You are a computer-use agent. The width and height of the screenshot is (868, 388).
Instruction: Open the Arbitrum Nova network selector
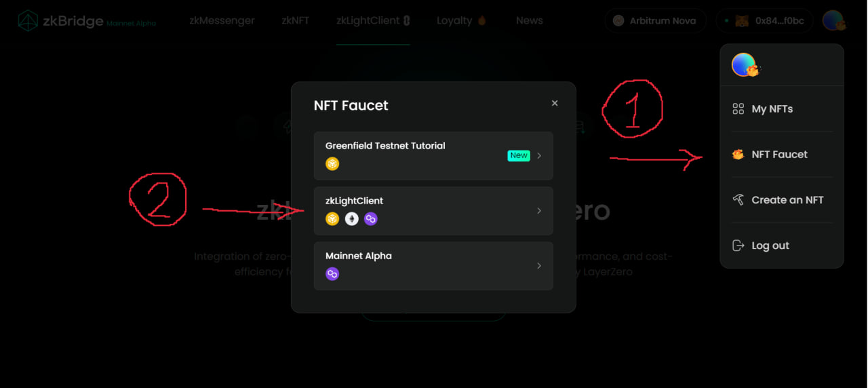coord(655,21)
